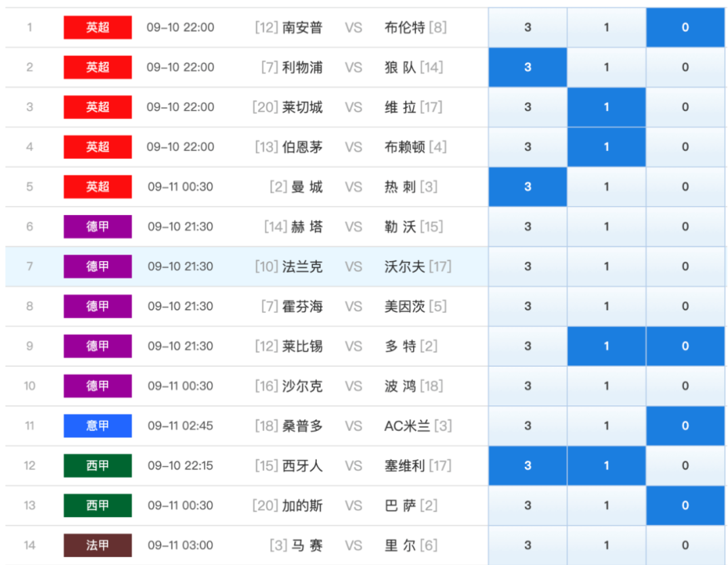The height and width of the screenshot is (565, 728).
Task: Deselect 1 for 莱比锡 vs 多特
Action: point(606,346)
